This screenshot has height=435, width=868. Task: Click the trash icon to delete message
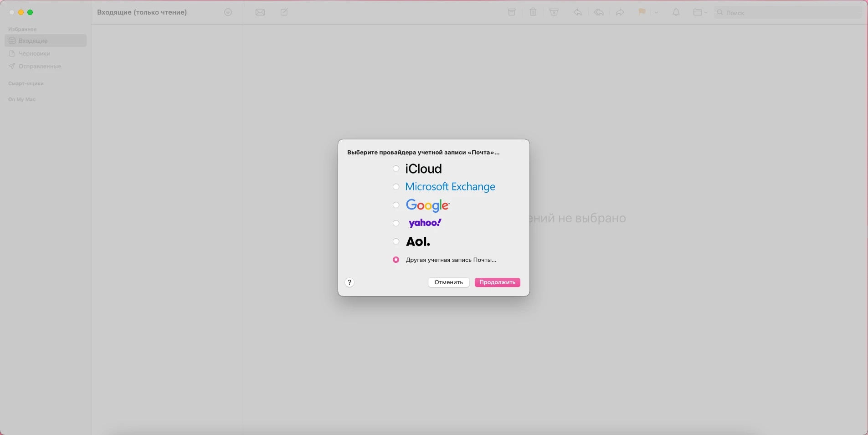point(533,12)
